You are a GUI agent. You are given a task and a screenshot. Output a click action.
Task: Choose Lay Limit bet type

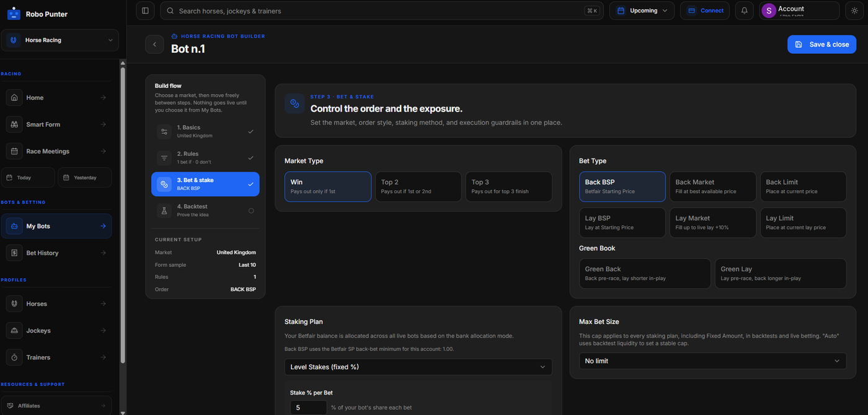(x=804, y=222)
